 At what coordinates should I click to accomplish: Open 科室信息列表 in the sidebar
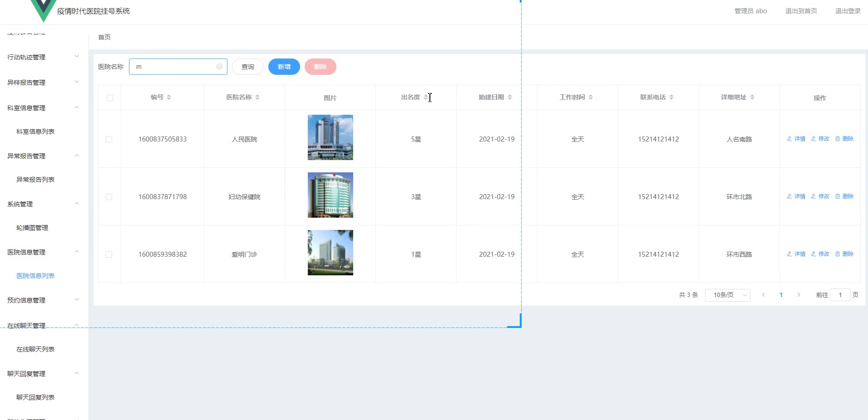[x=35, y=132]
